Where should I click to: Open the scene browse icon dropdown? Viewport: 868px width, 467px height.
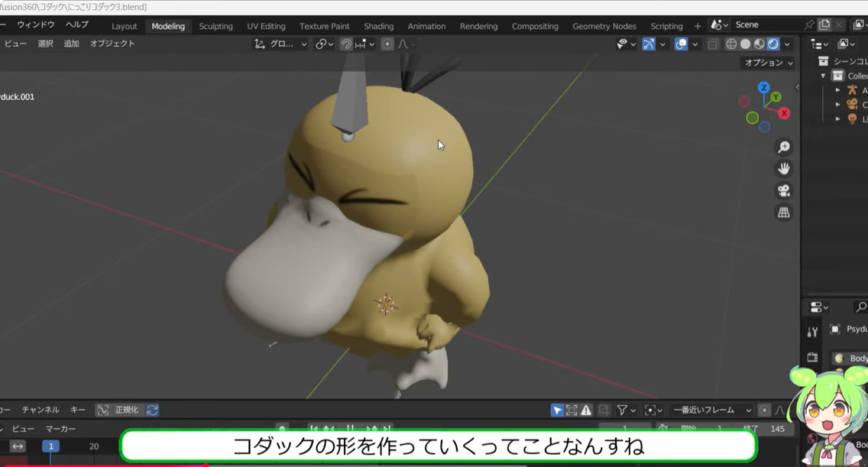(719, 25)
